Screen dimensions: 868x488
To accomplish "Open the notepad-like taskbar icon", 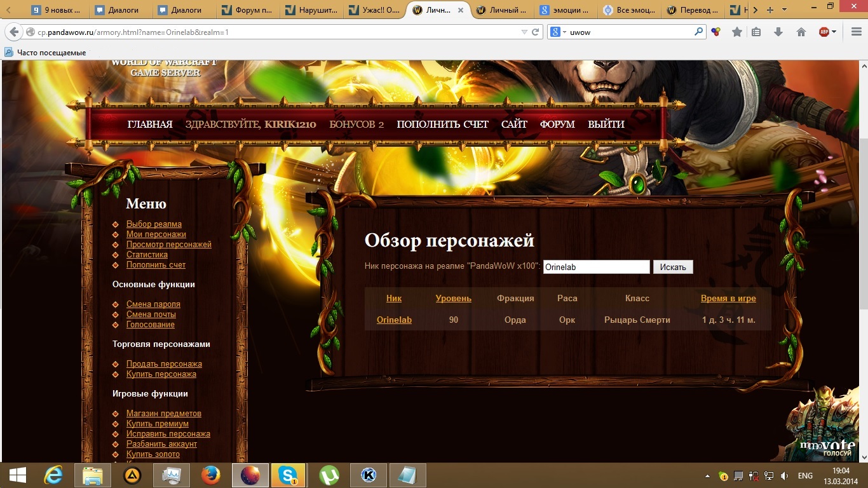I will point(407,475).
